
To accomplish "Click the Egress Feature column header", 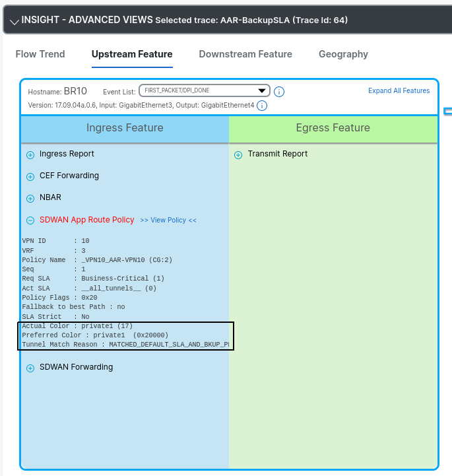I will coord(333,128).
